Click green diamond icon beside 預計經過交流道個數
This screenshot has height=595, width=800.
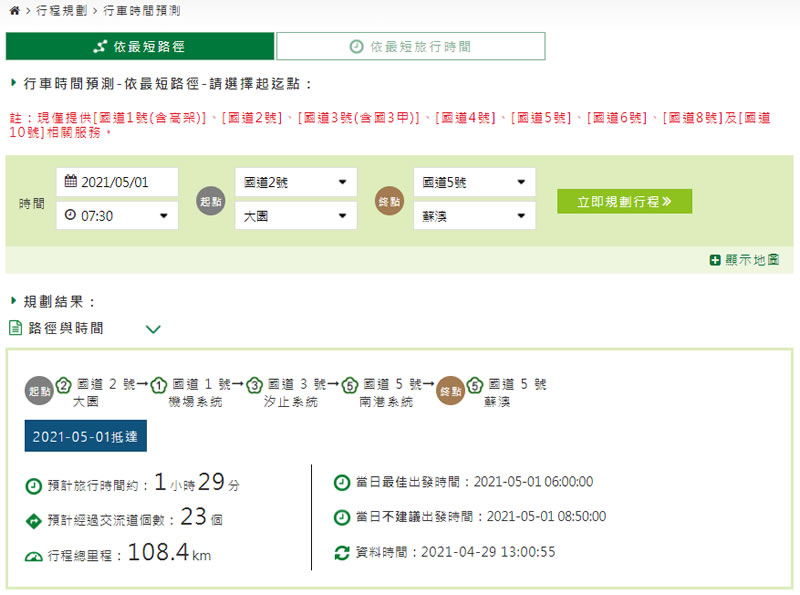click(x=34, y=521)
